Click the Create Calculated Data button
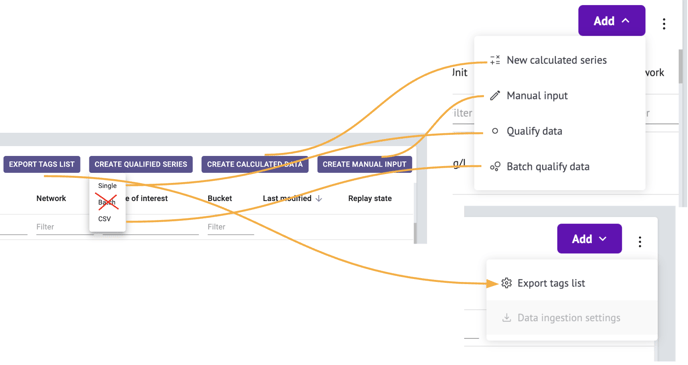This screenshot has height=365, width=688. click(x=255, y=164)
